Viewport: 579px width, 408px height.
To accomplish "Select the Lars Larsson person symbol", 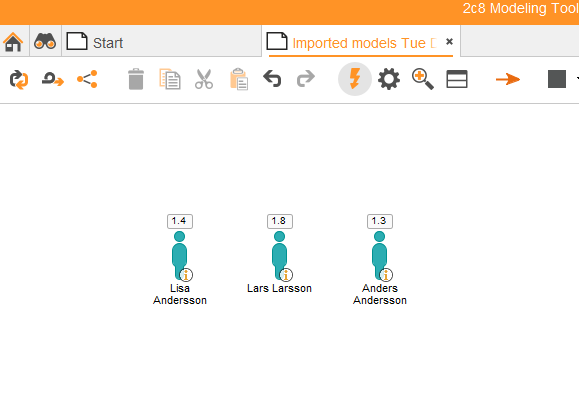I will click(280, 256).
